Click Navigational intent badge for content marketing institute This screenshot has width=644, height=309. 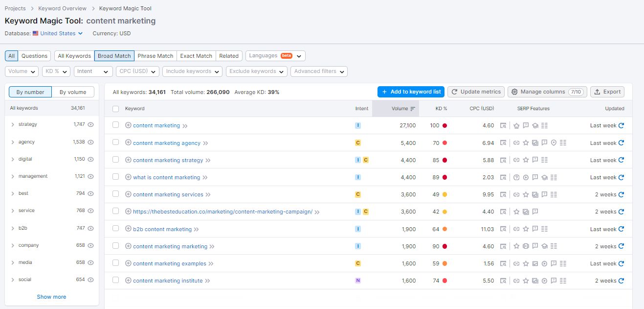pyautogui.click(x=358, y=281)
